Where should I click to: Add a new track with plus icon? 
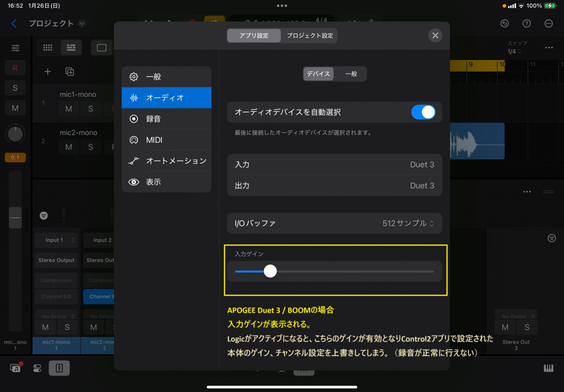click(x=48, y=72)
